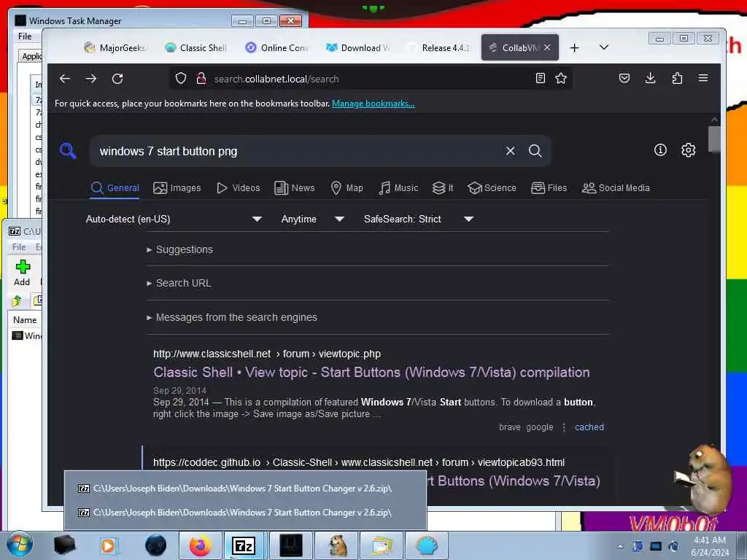The width and height of the screenshot is (747, 560).
Task: Select the Videos search category
Action: [239, 188]
